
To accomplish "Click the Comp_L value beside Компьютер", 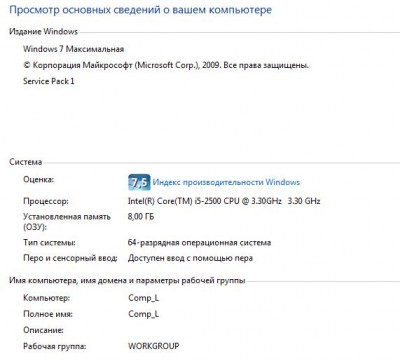I will click(144, 298).
